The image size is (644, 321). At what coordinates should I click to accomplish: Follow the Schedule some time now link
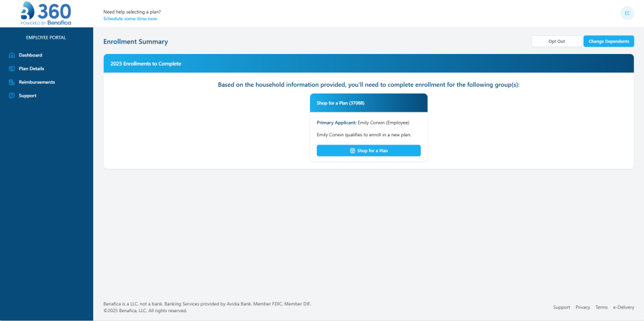click(130, 19)
